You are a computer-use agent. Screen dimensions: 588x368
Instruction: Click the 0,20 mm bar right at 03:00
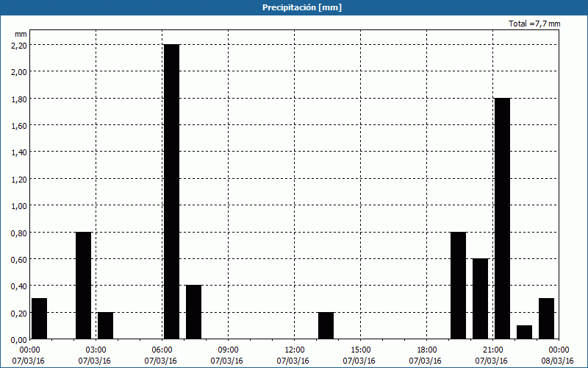[x=105, y=325]
